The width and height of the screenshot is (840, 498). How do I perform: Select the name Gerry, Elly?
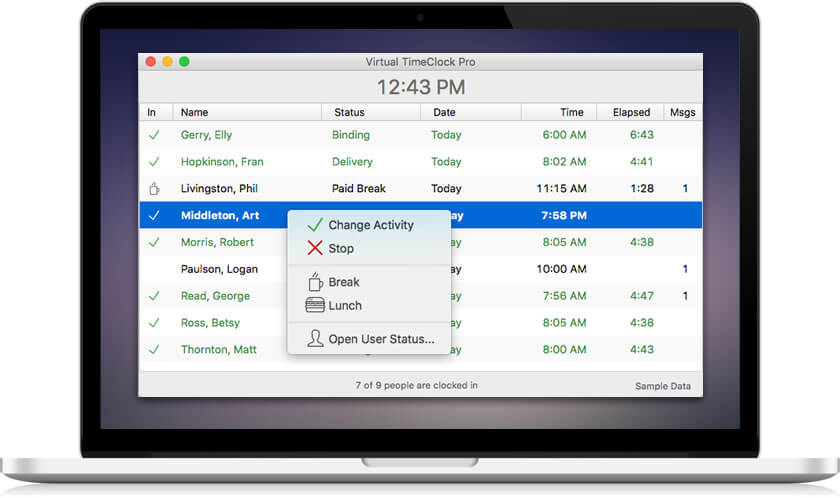(206, 135)
